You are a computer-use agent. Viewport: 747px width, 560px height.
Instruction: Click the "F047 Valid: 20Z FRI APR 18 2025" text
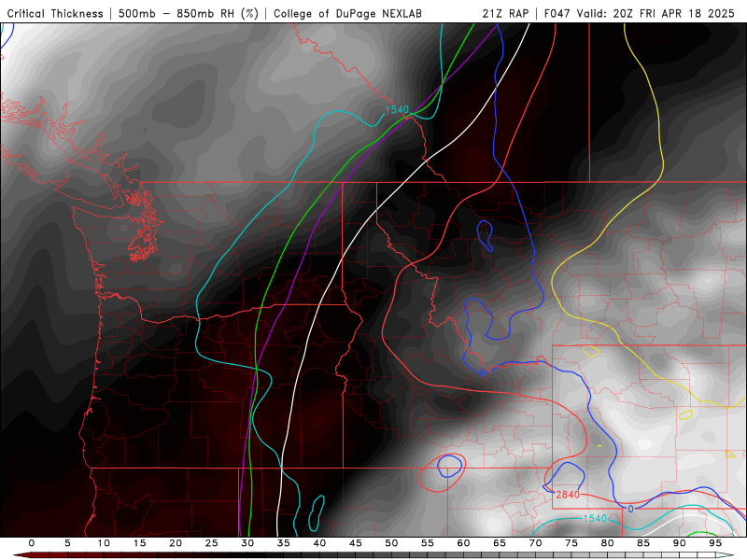640,13
